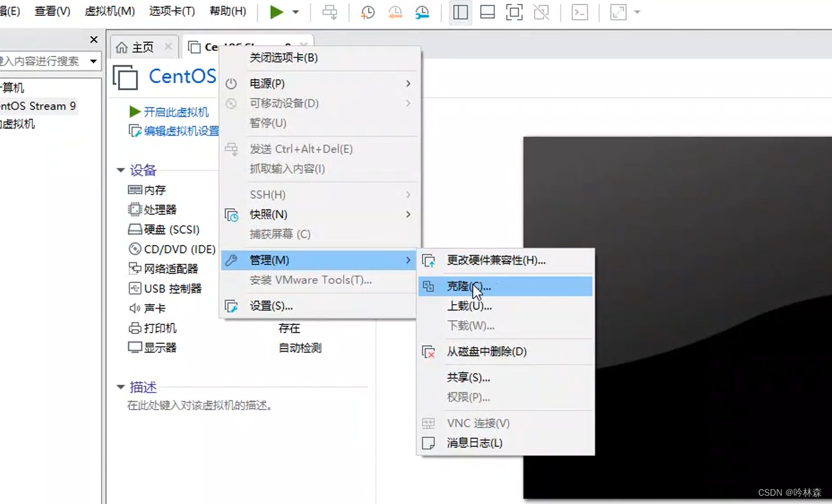Click the stretch guest display icon
832x504 pixels.
tap(618, 12)
